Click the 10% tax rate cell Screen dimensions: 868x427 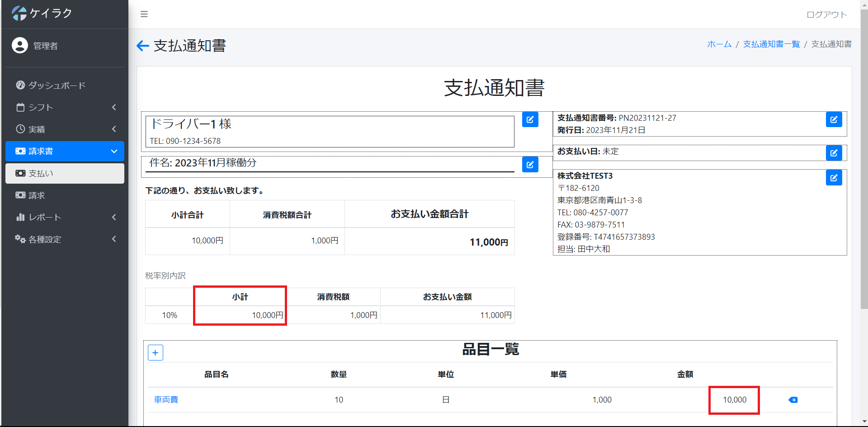coord(170,315)
